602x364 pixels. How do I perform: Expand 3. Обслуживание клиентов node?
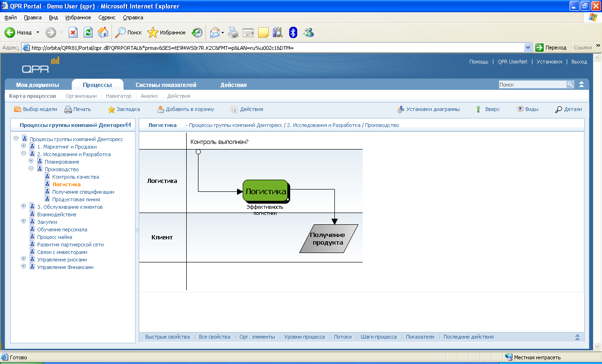pos(24,206)
